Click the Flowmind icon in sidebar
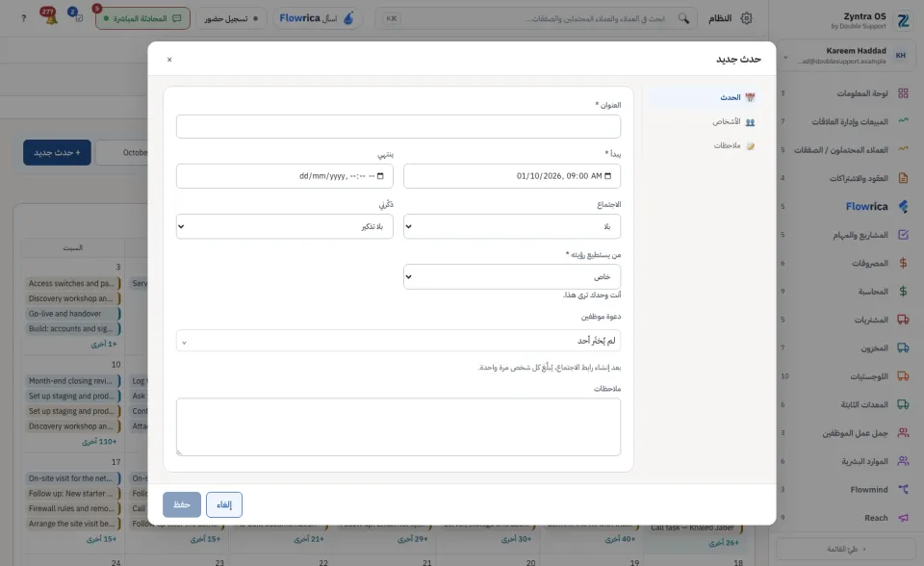This screenshot has width=924, height=566. (x=903, y=489)
